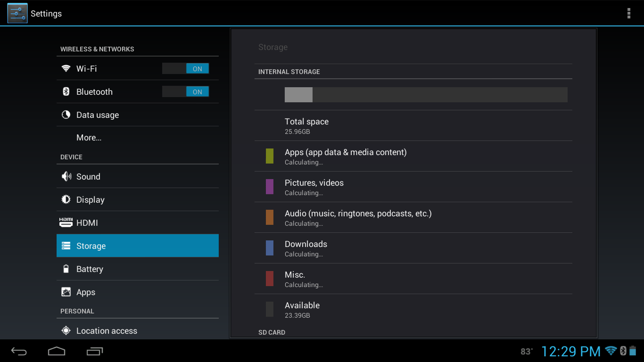Screen dimensions: 644x362
Task: Turn Bluetooth off
Action: tap(186, 91)
